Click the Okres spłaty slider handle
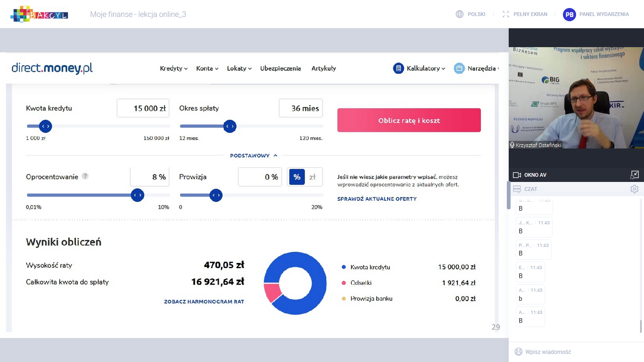Viewport: 644px width, 362px height. pos(230,126)
